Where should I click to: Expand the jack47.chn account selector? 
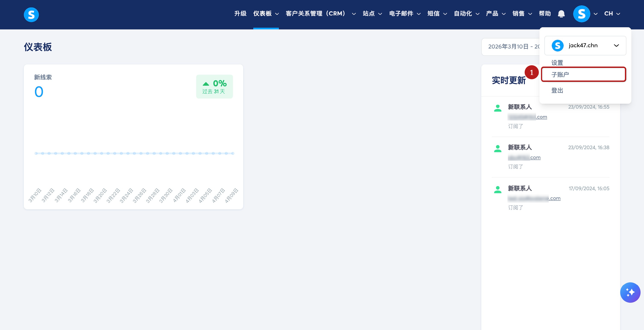click(x=616, y=46)
